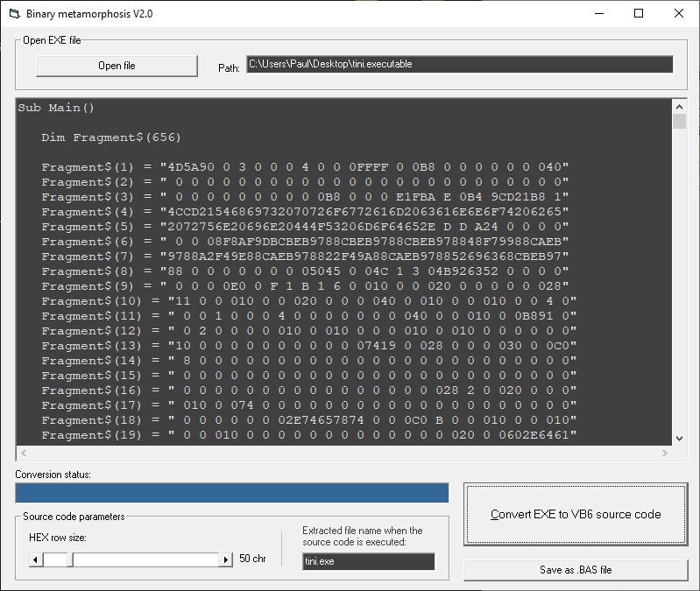
Task: Click the Binary metamorphosis app icon in title bar
Action: [x=14, y=14]
